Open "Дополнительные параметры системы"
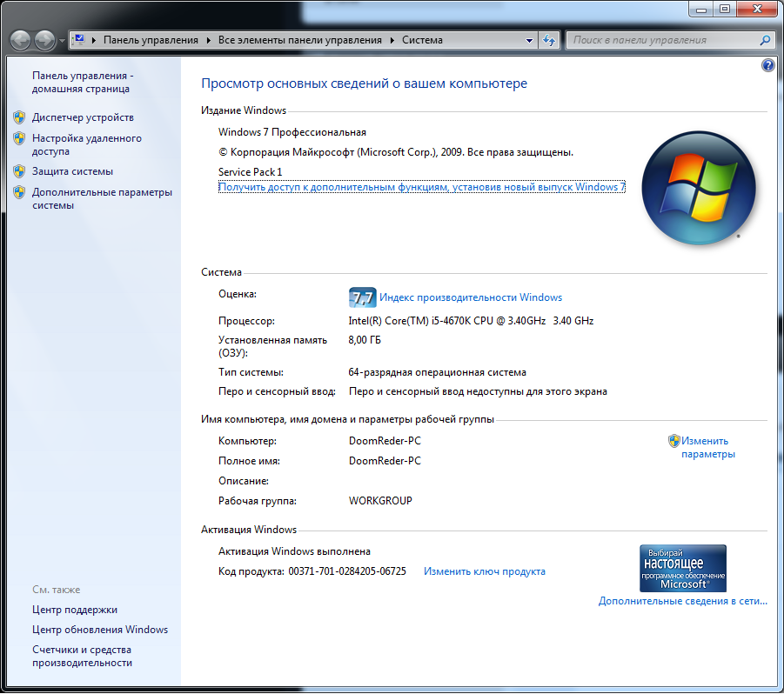This screenshot has height=694, width=784. click(x=102, y=198)
